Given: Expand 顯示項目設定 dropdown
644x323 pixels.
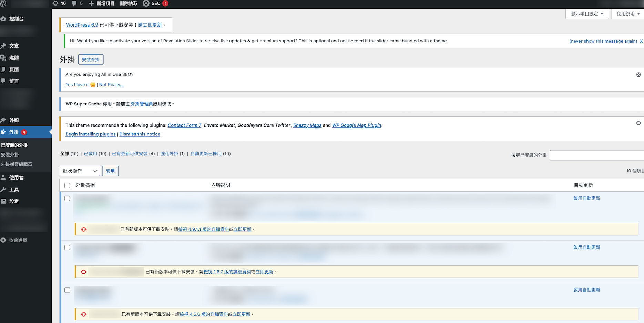Looking at the screenshot, I should tap(587, 14).
